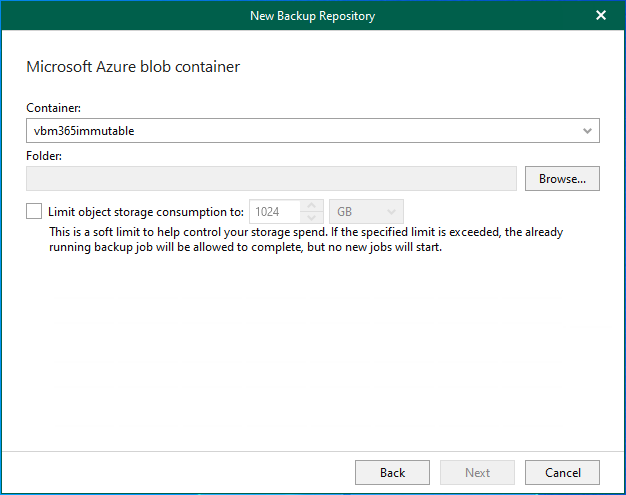Click the Microsoft Azure blob container heading
The height and width of the screenshot is (495, 626).
tap(133, 67)
